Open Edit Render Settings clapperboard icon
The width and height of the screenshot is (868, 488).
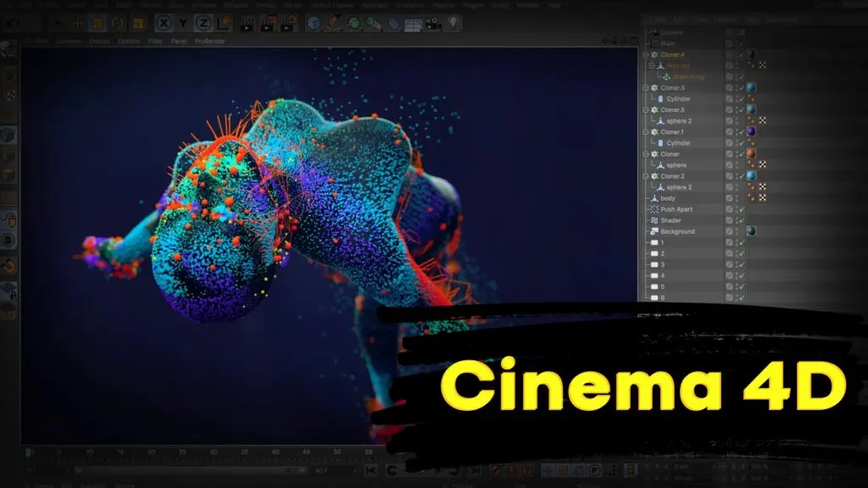pos(287,23)
